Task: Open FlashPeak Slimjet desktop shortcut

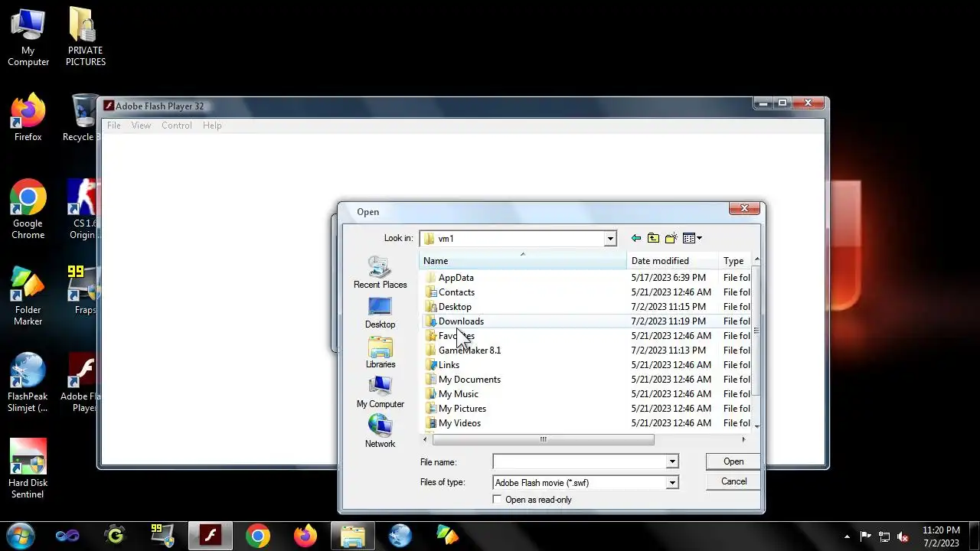Action: click(x=28, y=383)
